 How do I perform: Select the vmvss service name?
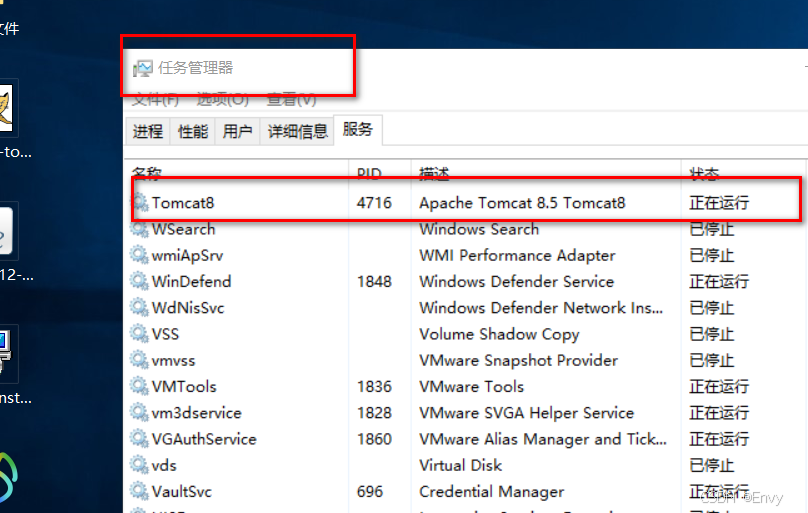pos(174,361)
